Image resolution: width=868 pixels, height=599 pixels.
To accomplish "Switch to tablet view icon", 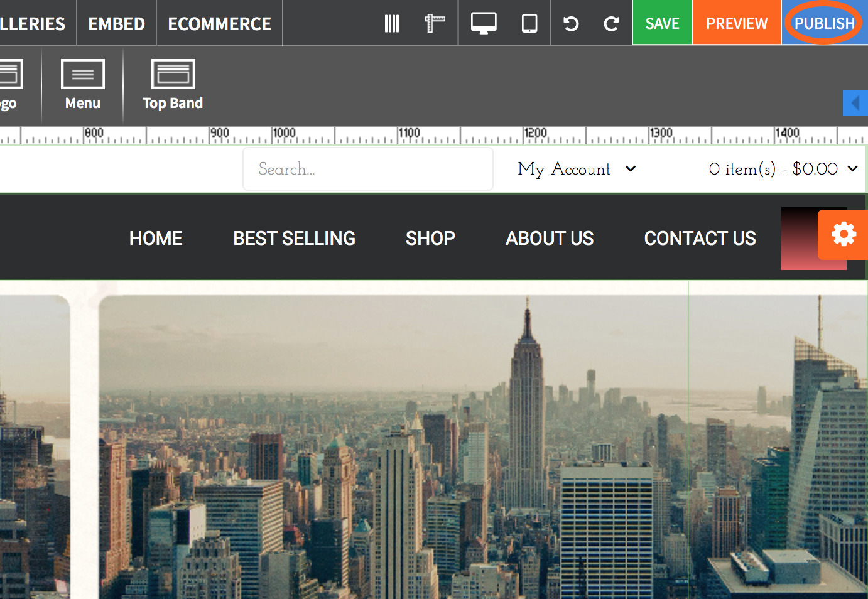I will point(529,24).
